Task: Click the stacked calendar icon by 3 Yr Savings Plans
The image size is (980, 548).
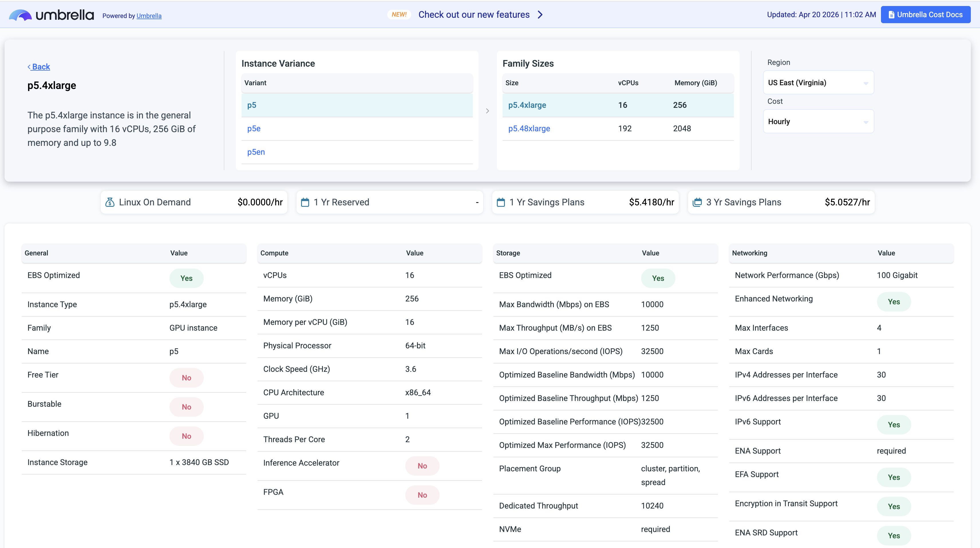Action: [697, 202]
